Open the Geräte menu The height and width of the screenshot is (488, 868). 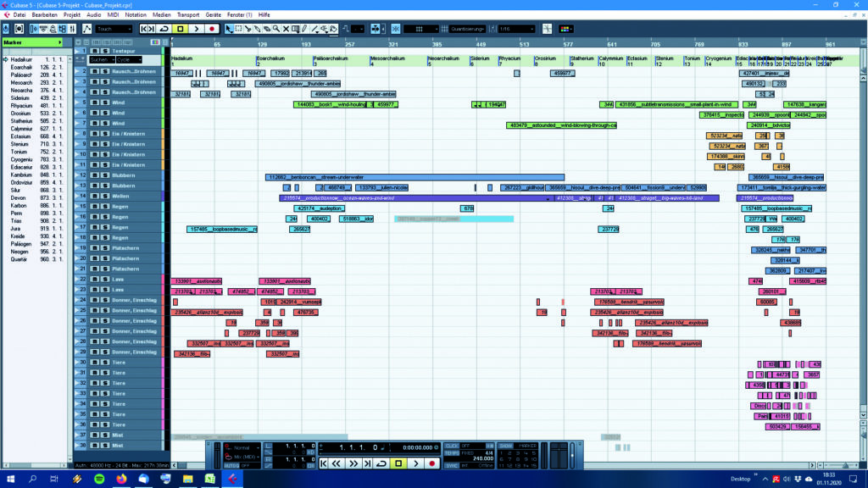point(213,15)
